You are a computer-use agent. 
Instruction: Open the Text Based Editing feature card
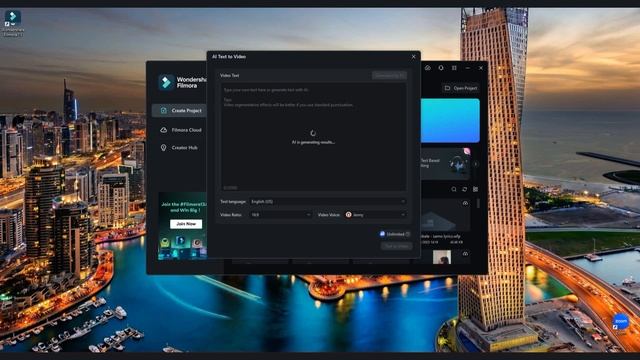tap(445, 164)
